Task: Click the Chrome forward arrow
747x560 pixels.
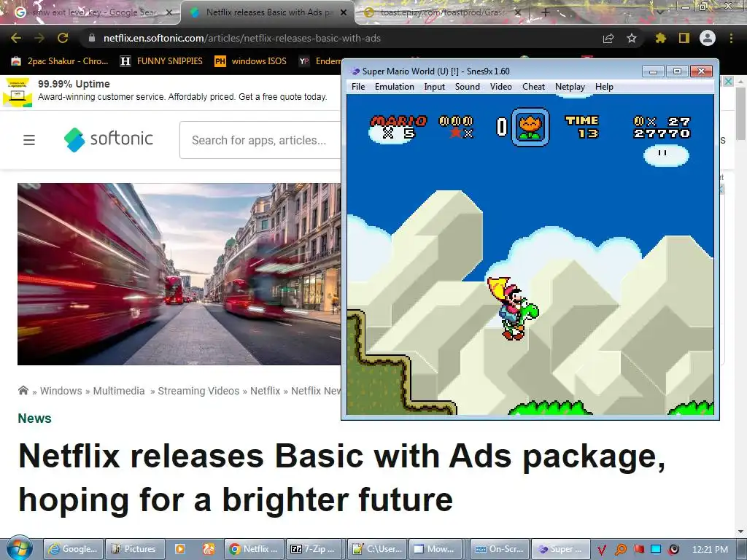Action: [39, 38]
